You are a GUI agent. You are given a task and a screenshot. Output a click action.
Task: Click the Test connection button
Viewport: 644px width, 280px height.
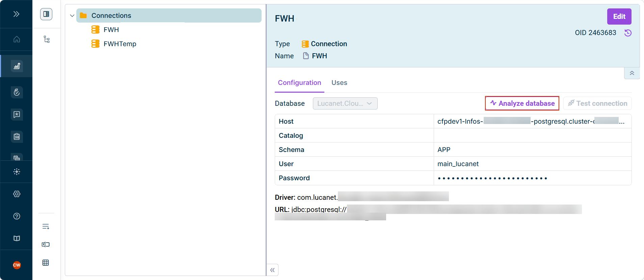click(597, 103)
